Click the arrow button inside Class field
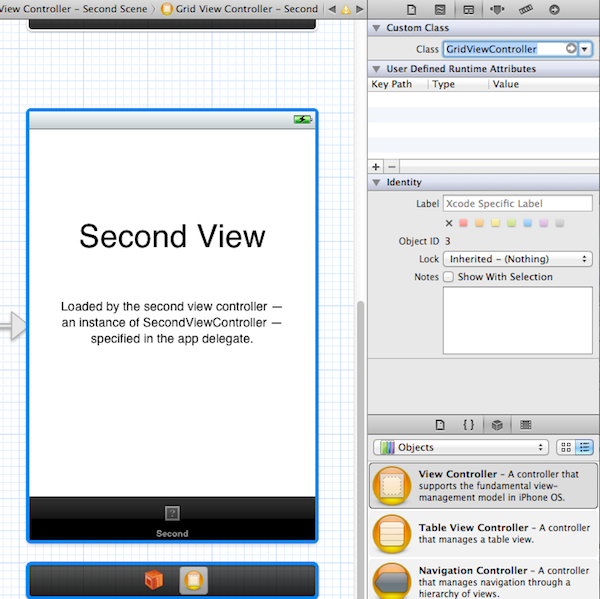 tap(571, 49)
